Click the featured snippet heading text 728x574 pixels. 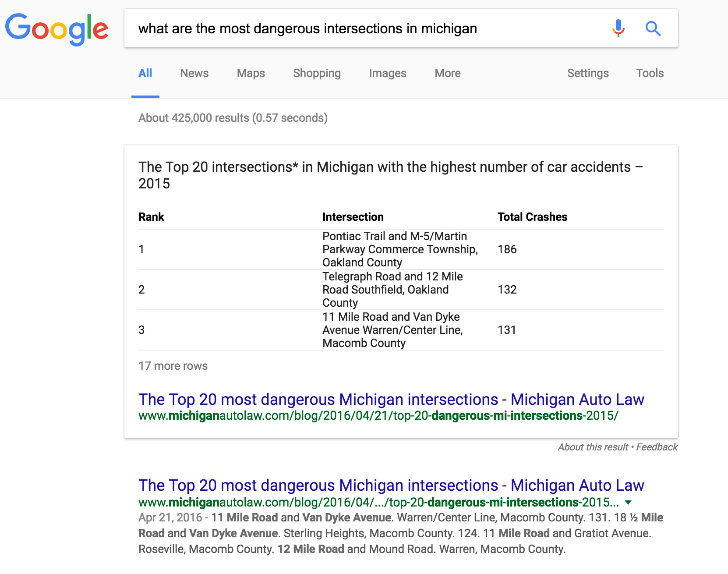(x=391, y=175)
